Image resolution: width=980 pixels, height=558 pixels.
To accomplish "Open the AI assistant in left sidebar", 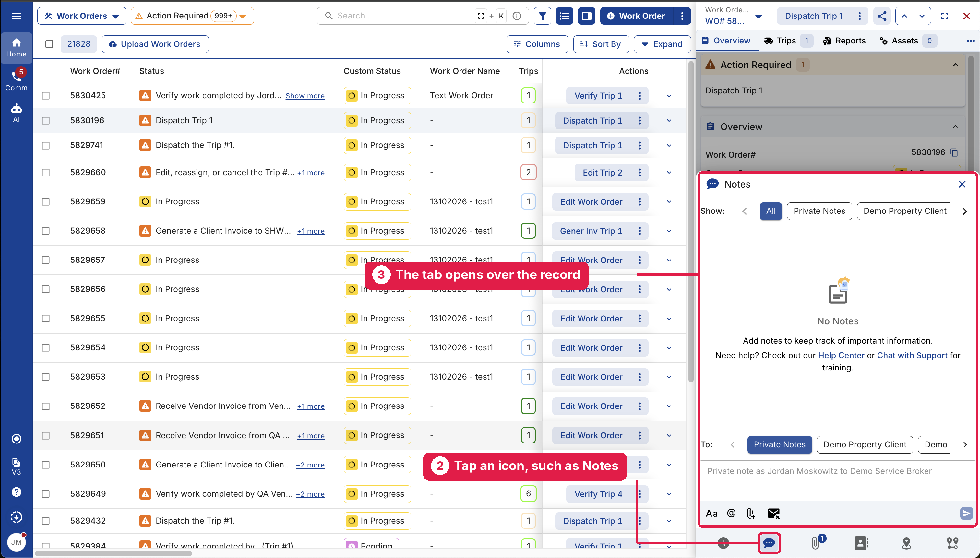I will pos(16,113).
